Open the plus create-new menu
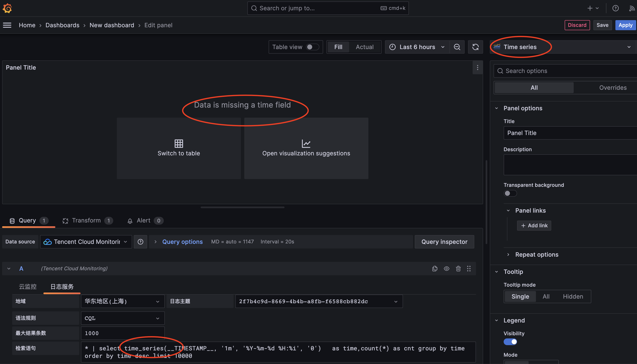 click(x=593, y=8)
